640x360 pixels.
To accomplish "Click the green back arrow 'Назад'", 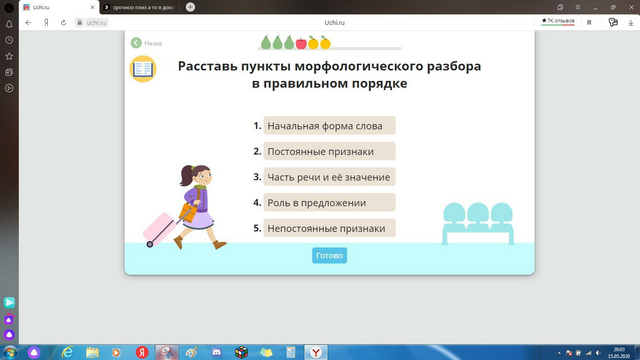I will point(136,43).
